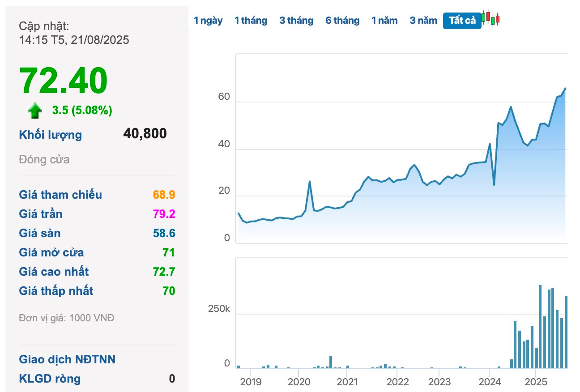
Task: Switch chart to candlestick view icon
Action: (x=490, y=19)
